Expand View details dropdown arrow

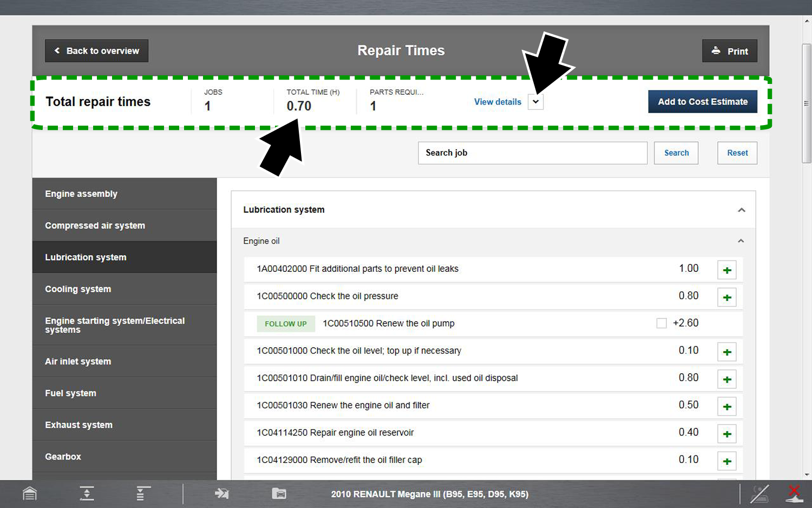(535, 102)
